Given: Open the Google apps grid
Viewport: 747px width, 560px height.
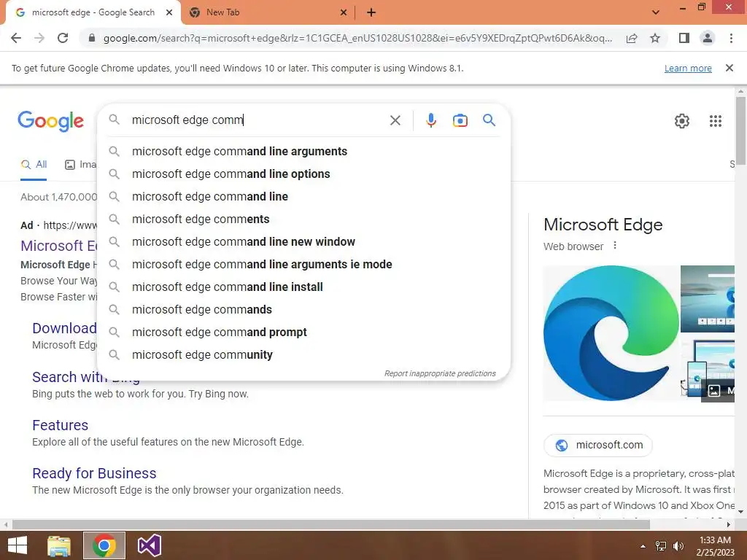Looking at the screenshot, I should 715,121.
